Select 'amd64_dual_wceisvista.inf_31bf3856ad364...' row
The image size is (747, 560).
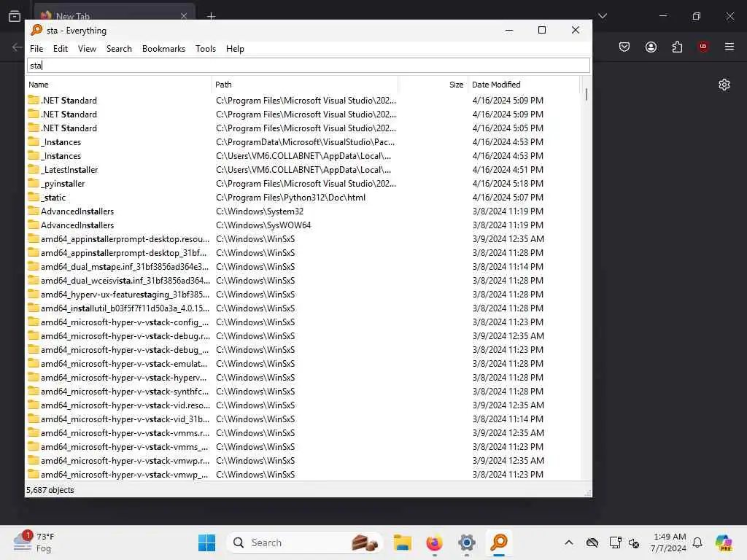pos(303,281)
